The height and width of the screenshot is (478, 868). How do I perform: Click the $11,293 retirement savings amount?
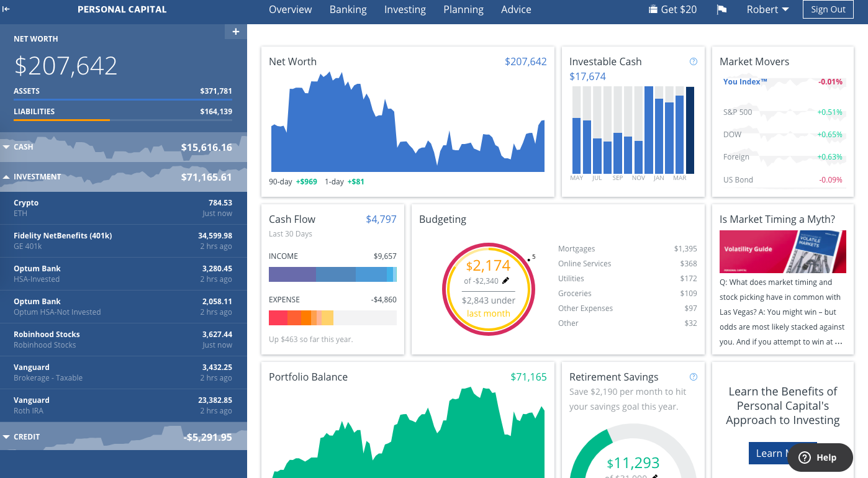[x=633, y=463]
